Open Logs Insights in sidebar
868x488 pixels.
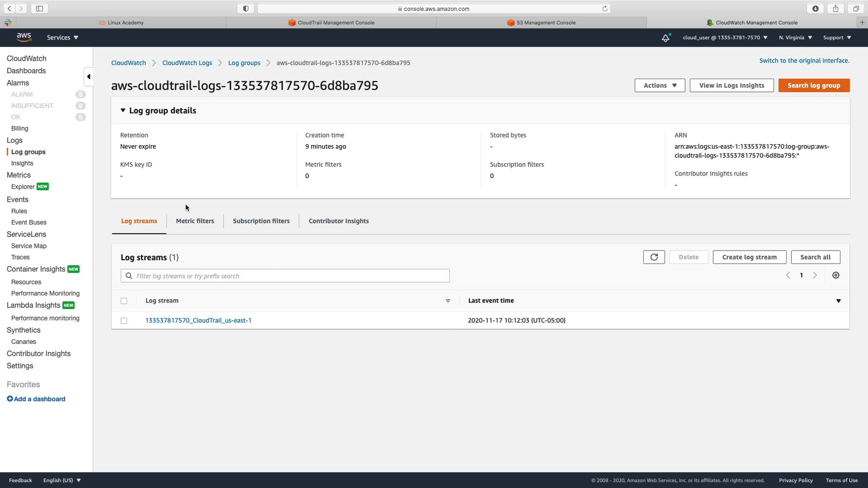click(x=22, y=163)
